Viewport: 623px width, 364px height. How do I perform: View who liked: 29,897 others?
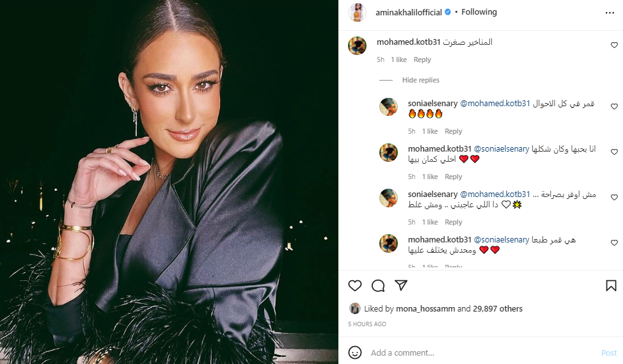pyautogui.click(x=498, y=309)
